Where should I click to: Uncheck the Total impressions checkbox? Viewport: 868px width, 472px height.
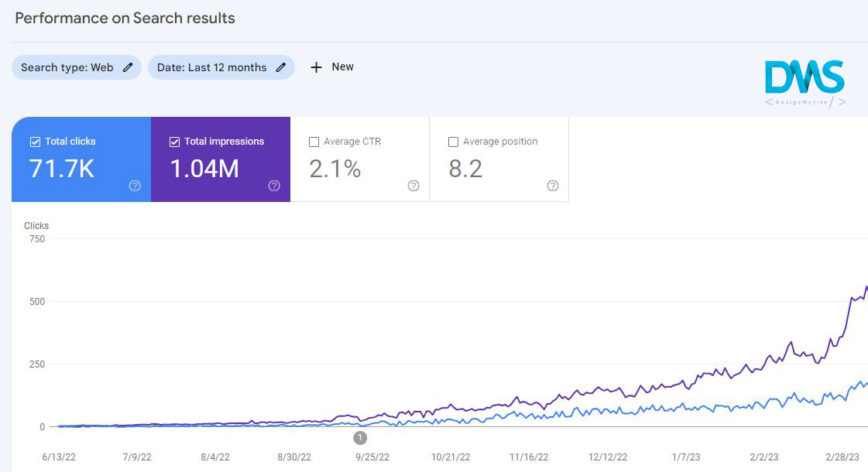(x=174, y=142)
